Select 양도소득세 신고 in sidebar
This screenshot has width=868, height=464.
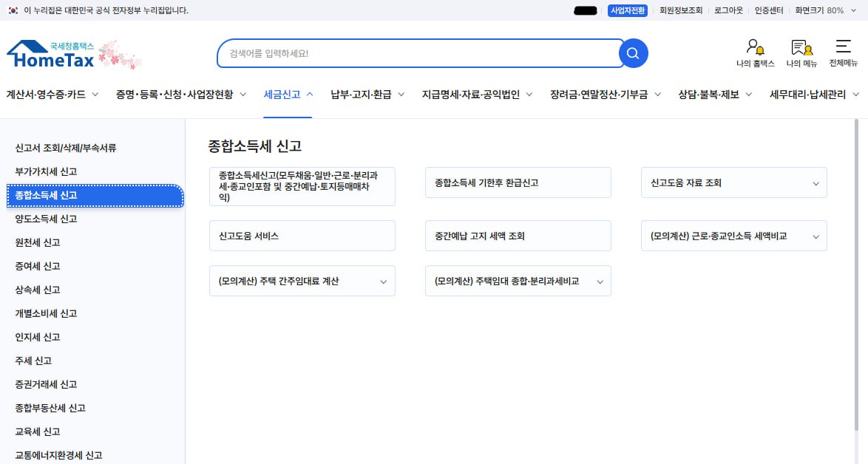pos(46,219)
